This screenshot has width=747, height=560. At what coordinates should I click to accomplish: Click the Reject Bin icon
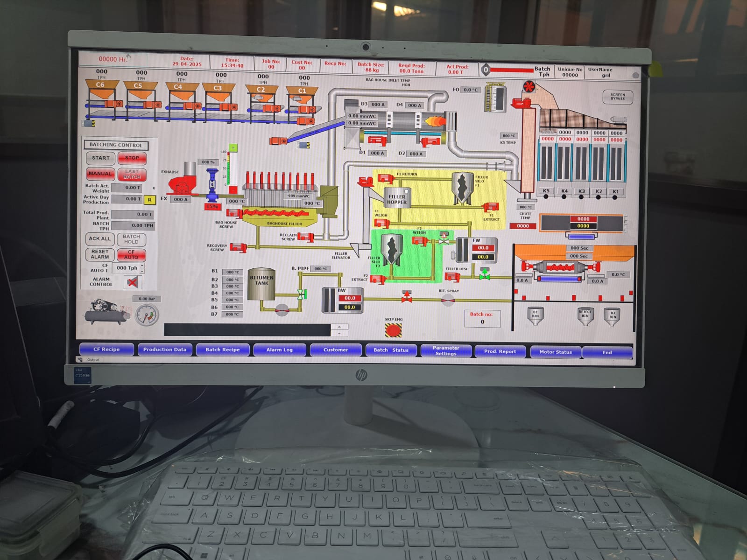(585, 315)
